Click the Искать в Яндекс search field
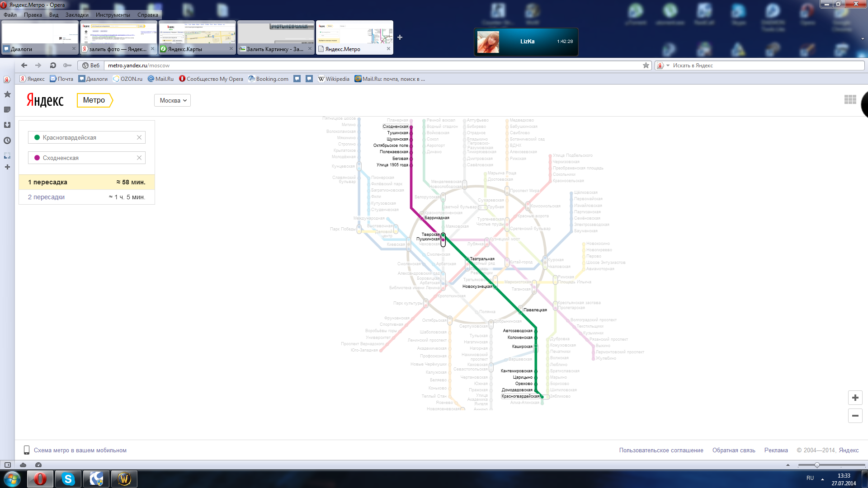 pyautogui.click(x=767, y=66)
